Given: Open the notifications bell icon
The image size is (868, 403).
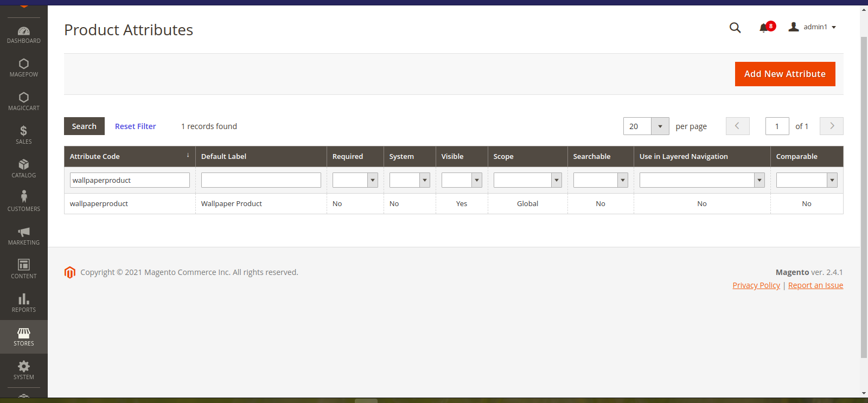Looking at the screenshot, I should click(764, 28).
